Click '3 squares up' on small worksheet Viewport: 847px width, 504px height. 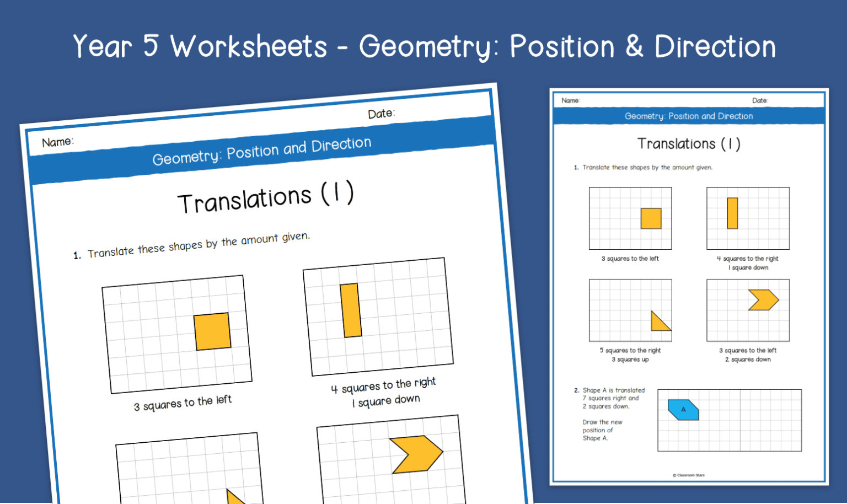[x=630, y=360]
